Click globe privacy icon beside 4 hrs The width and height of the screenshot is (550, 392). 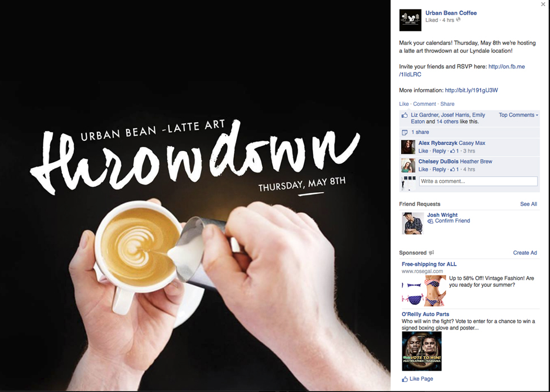click(x=458, y=20)
